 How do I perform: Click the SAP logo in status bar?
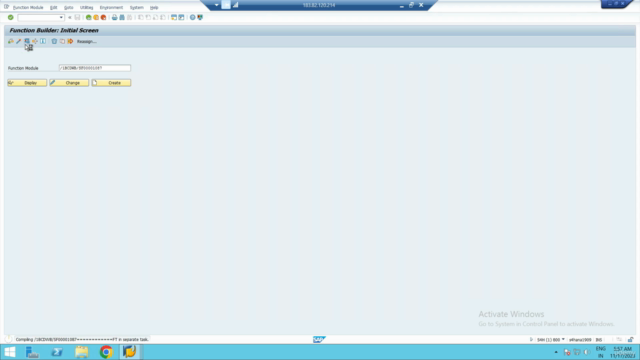pos(319,340)
